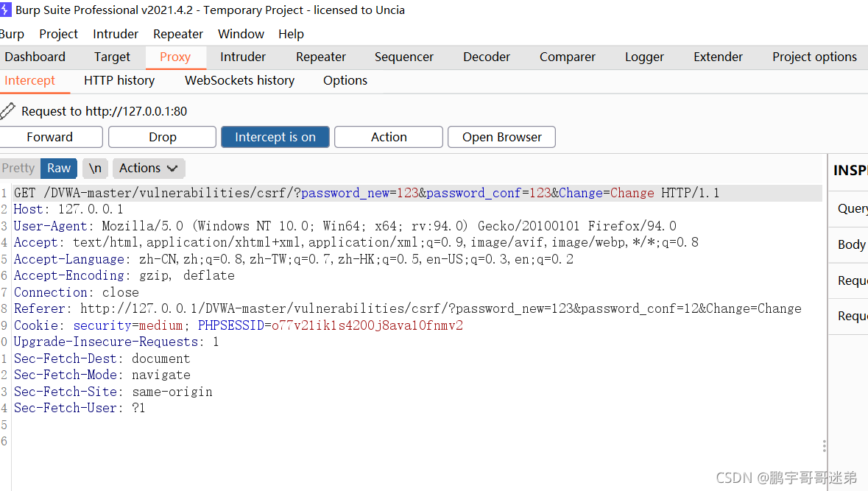Click the Upgrade-Insecure-Requests header line
The height and width of the screenshot is (491, 868).
(x=116, y=342)
